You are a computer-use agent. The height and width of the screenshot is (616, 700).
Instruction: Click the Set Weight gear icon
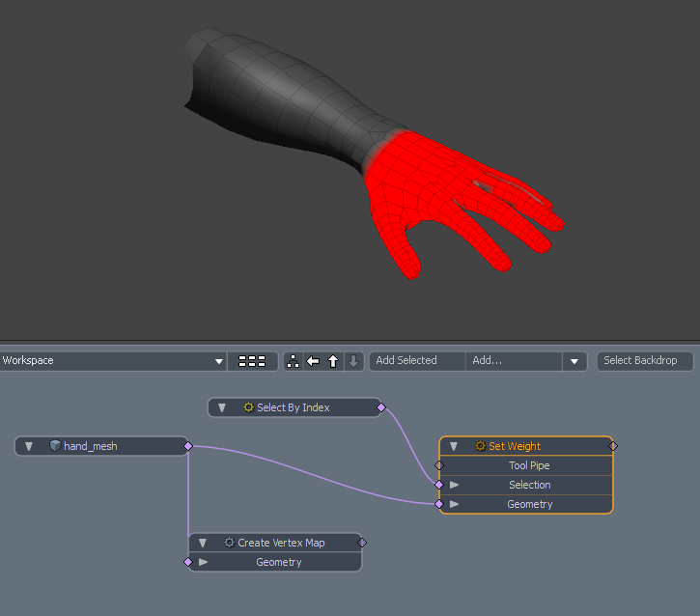point(481,446)
